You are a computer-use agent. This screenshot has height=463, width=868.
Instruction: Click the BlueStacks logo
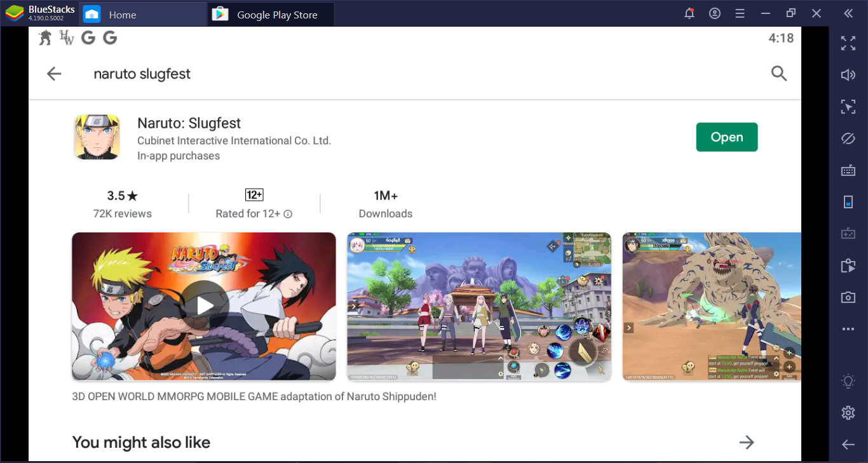(15, 13)
